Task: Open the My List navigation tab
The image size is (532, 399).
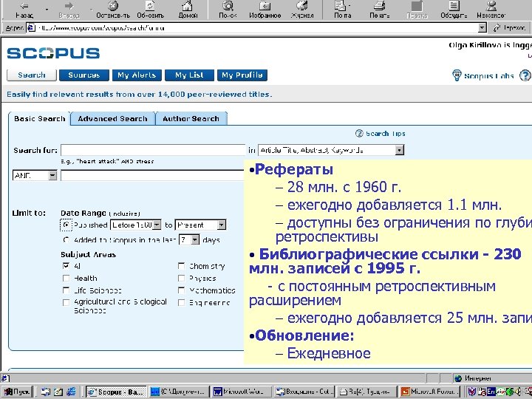Action: [189, 75]
